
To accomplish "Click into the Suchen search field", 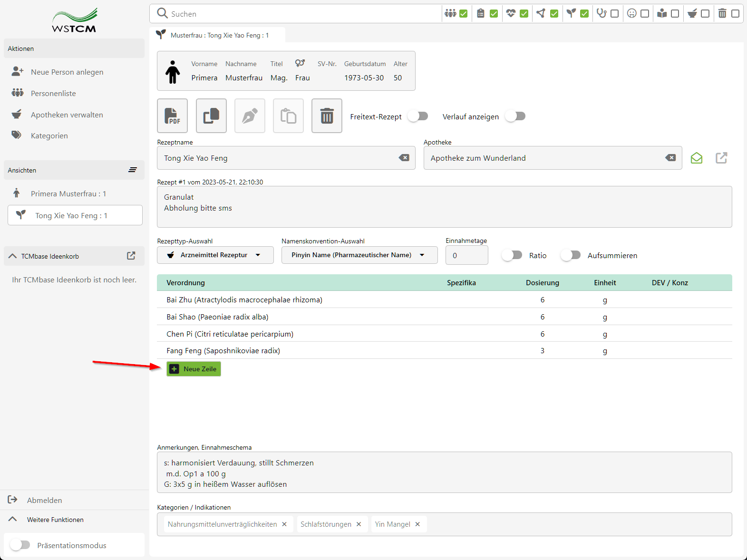I will (x=300, y=14).
